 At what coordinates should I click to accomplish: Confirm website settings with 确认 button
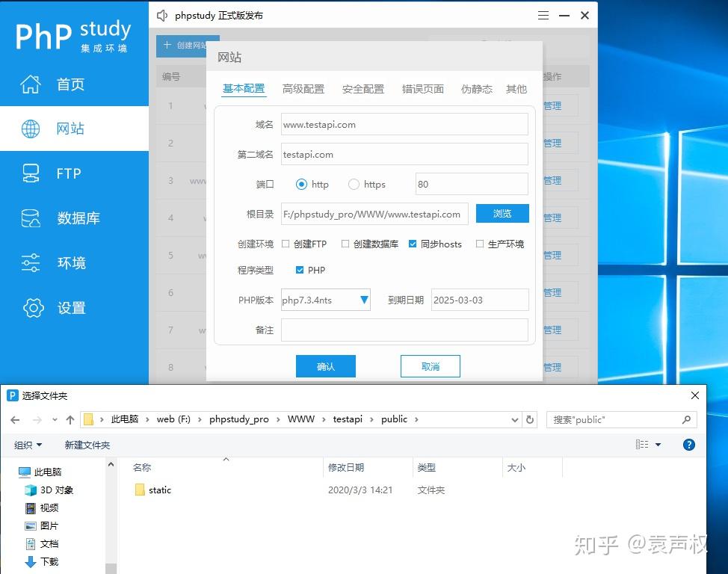coord(325,366)
